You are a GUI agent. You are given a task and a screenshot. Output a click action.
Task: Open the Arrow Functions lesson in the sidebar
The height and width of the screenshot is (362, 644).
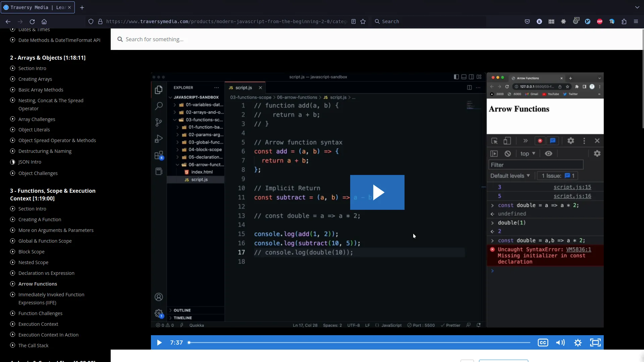(38, 284)
